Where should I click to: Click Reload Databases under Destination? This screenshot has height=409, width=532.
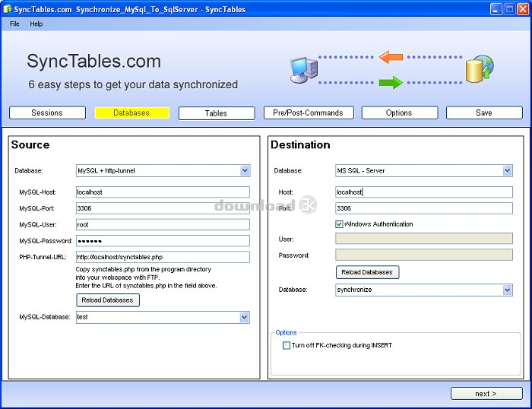(x=367, y=272)
